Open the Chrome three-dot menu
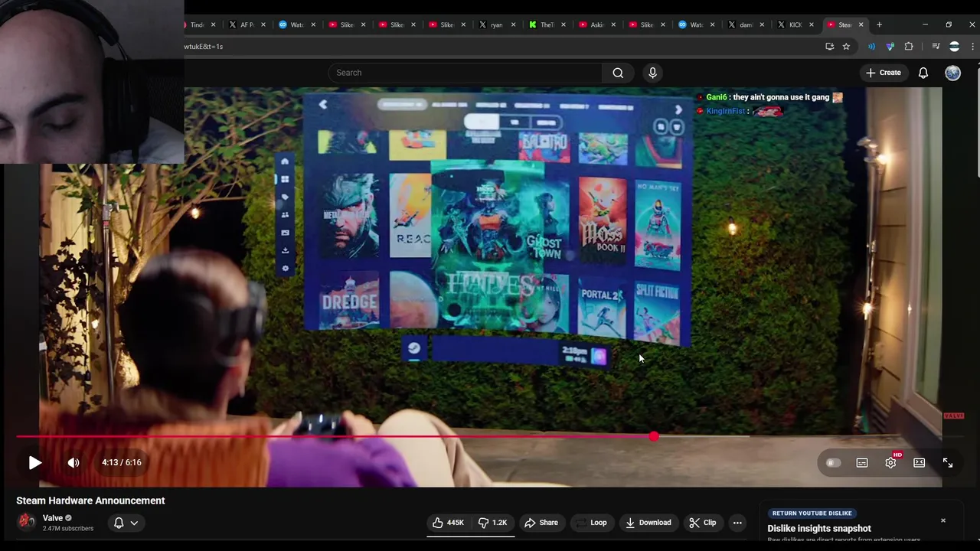The width and height of the screenshot is (980, 551). tap(972, 47)
